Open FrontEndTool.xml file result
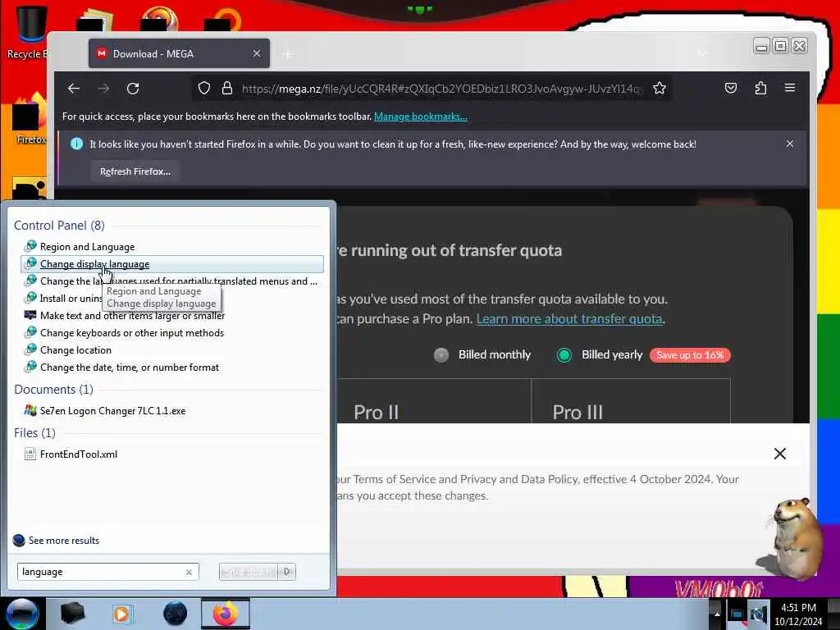The height and width of the screenshot is (630, 840). (78, 454)
